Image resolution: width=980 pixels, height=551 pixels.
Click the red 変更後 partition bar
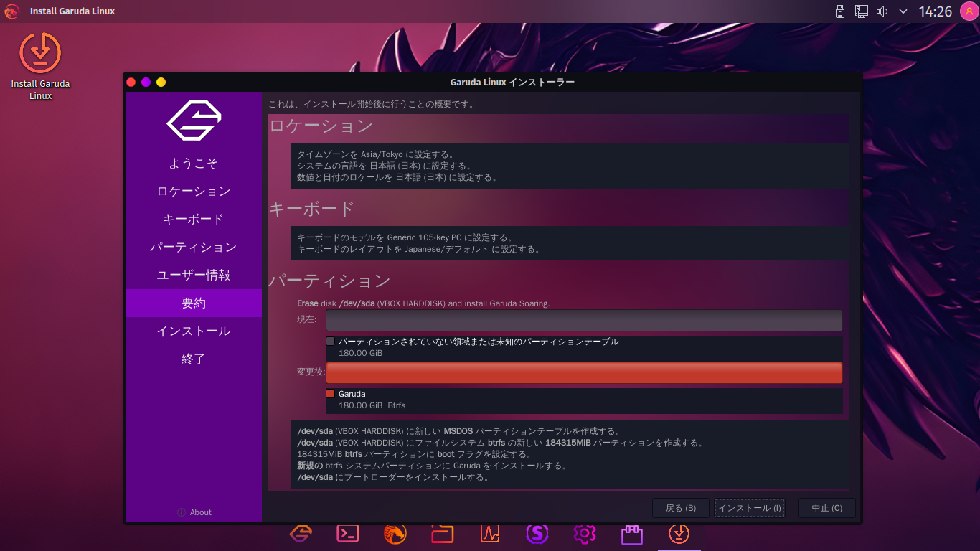584,373
